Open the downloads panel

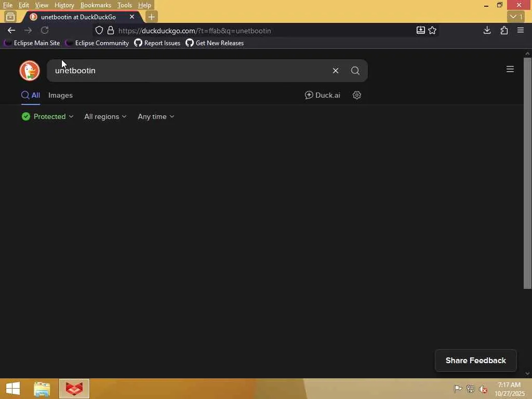(x=487, y=30)
